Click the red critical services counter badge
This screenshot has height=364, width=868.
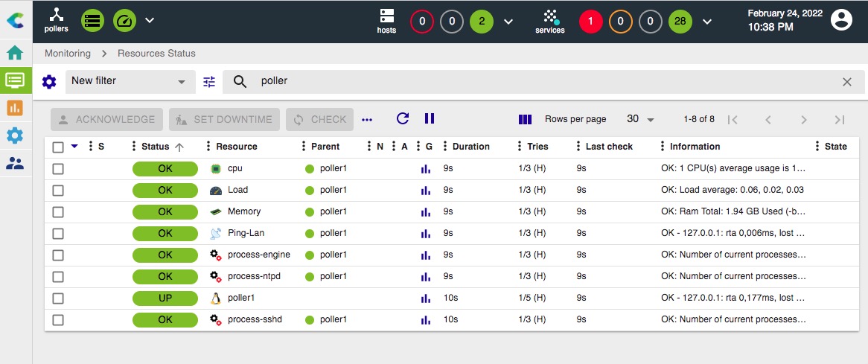(591, 21)
